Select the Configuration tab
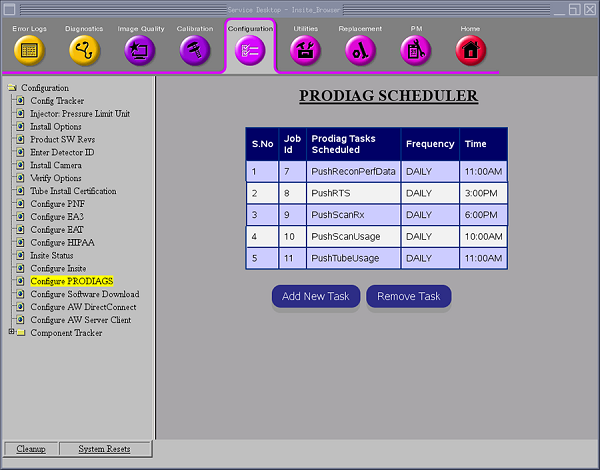 pos(250,49)
